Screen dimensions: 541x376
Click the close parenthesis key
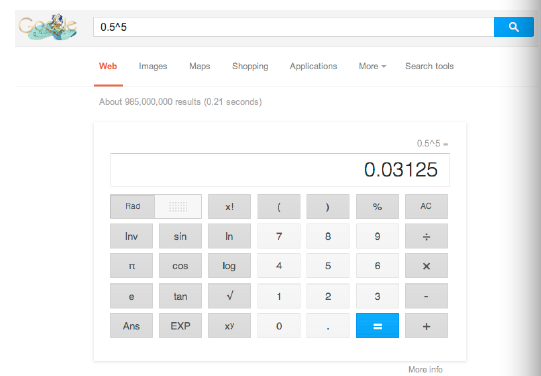tap(328, 206)
